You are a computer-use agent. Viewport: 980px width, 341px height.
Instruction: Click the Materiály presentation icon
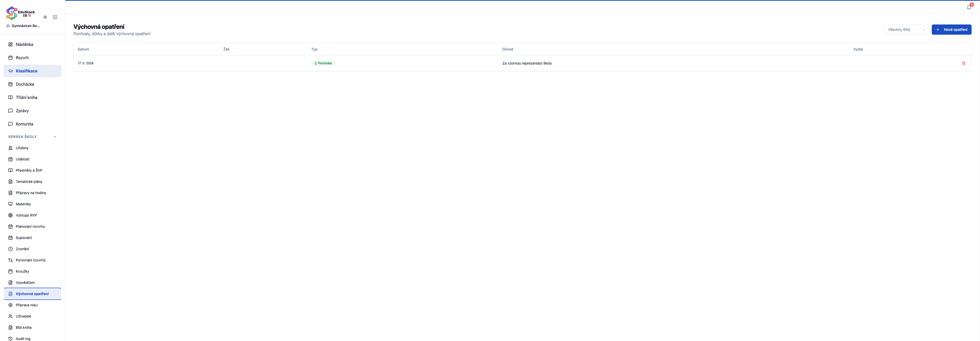[x=11, y=204]
